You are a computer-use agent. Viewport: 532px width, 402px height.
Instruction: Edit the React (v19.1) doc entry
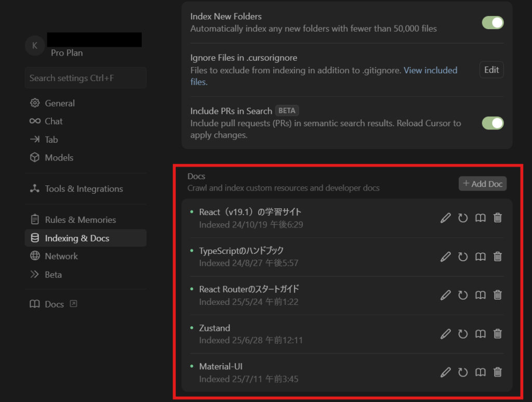coord(445,218)
